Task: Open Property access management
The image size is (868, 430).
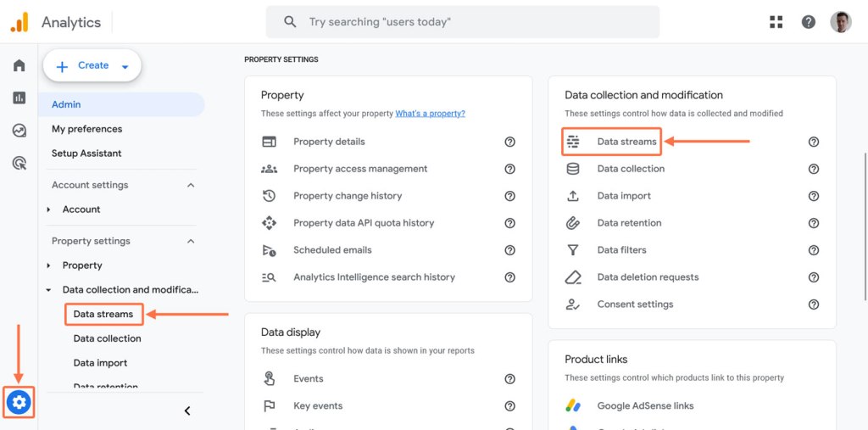Action: pyautogui.click(x=360, y=169)
